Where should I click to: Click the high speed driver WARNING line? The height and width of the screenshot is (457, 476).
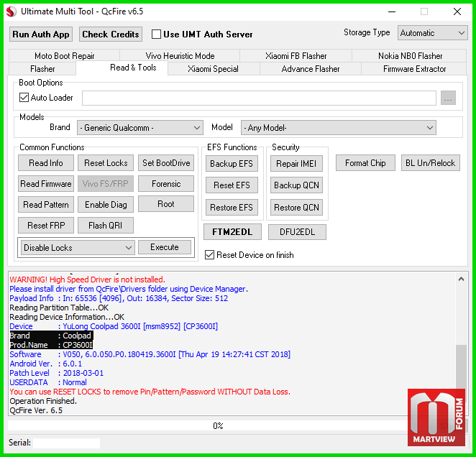pyautogui.click(x=88, y=280)
